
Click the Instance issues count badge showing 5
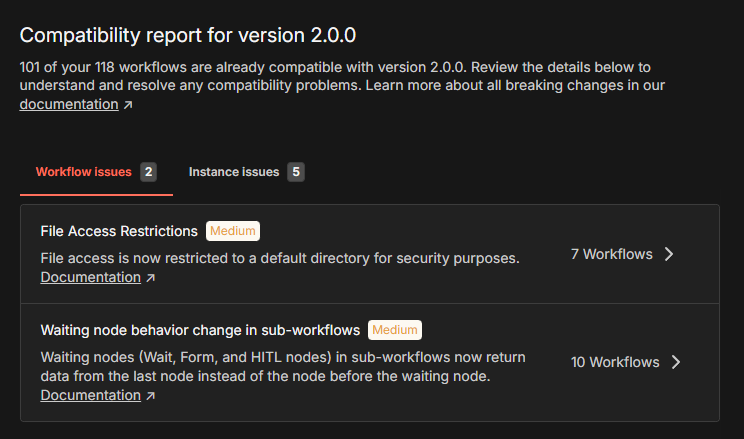tap(295, 172)
